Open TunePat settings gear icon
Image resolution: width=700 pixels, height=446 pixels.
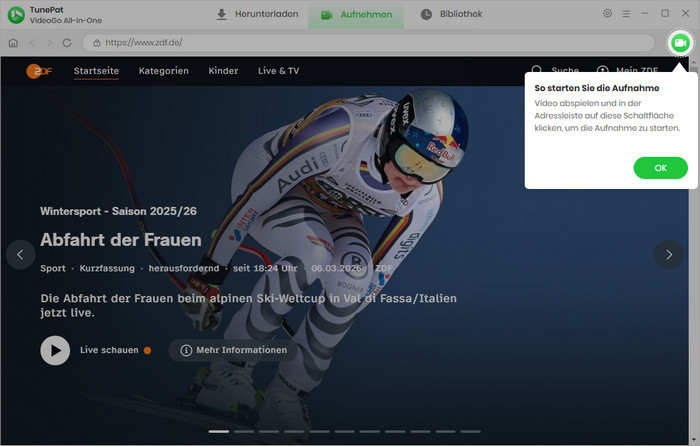click(x=608, y=14)
